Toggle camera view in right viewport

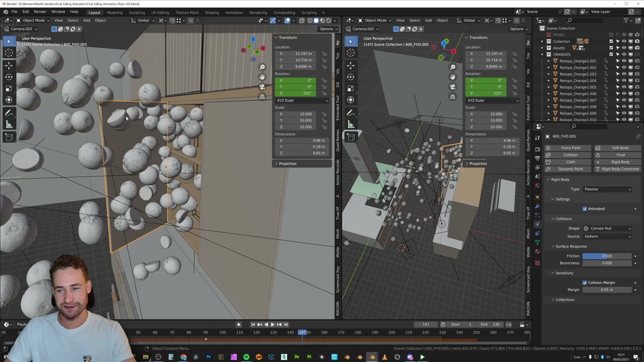[452, 87]
